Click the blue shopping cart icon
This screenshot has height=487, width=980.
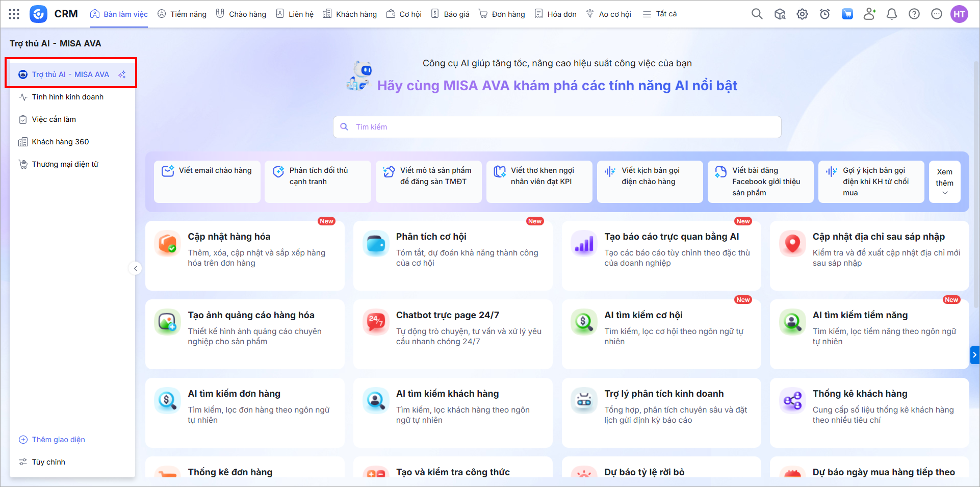point(847,14)
